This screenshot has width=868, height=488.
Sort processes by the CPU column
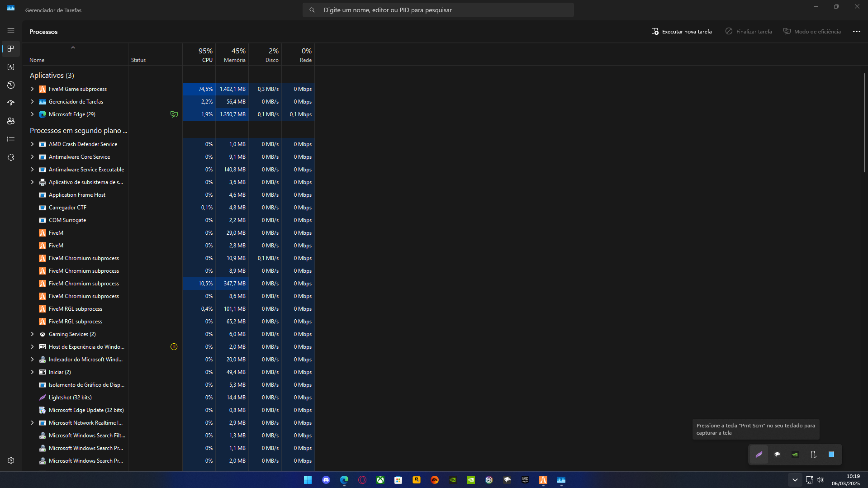[x=199, y=55]
